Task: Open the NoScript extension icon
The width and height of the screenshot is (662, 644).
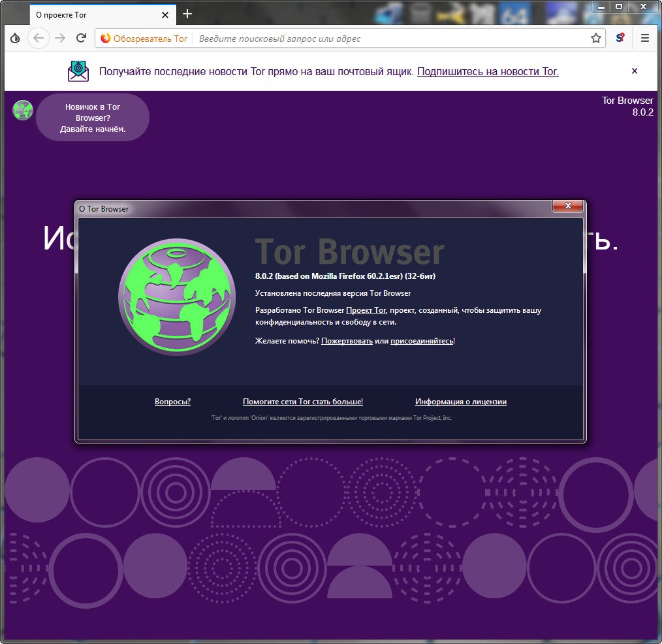Action: pos(620,39)
